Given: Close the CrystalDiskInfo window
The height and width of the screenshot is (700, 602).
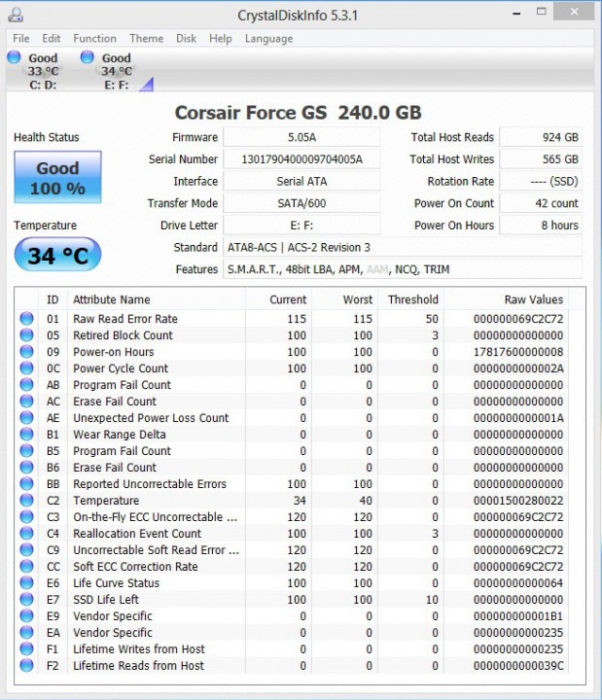Looking at the screenshot, I should point(574,12).
